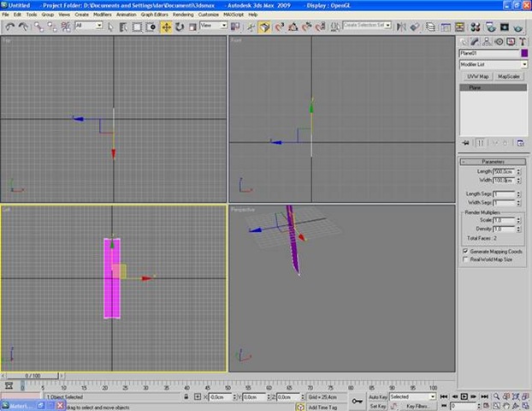Viewport: 532px width, 411px height.
Task: Collapse the Parameters rollout
Action: coord(493,162)
